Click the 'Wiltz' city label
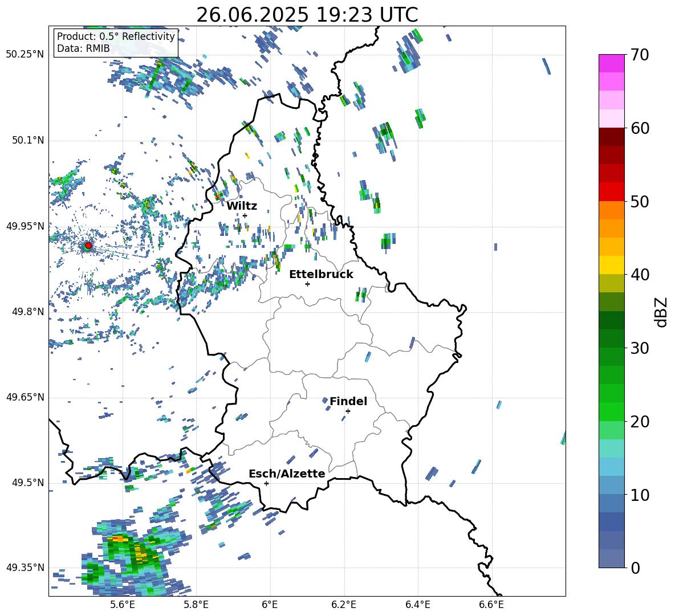 242,206
